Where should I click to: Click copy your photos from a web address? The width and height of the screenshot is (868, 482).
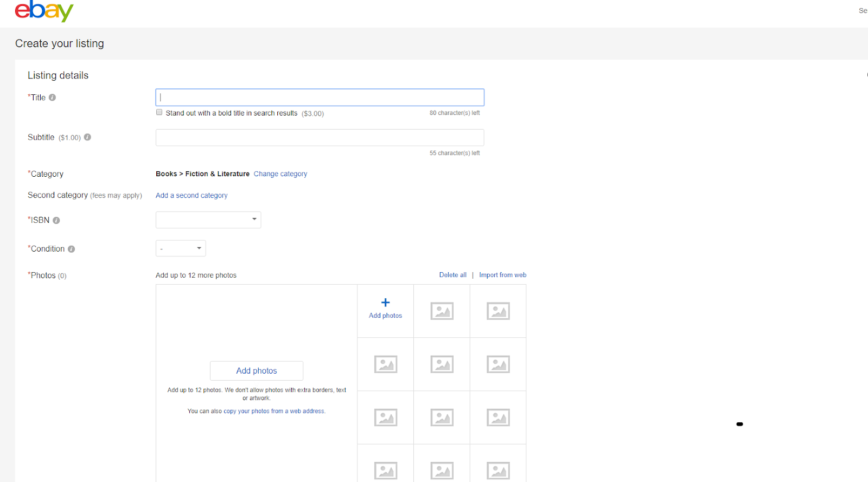pos(275,411)
